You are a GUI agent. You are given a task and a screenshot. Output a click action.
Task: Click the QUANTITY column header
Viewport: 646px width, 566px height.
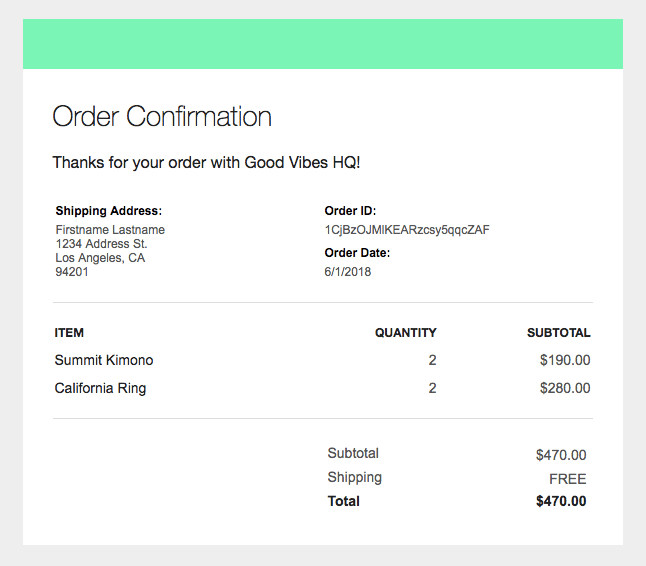(x=405, y=333)
